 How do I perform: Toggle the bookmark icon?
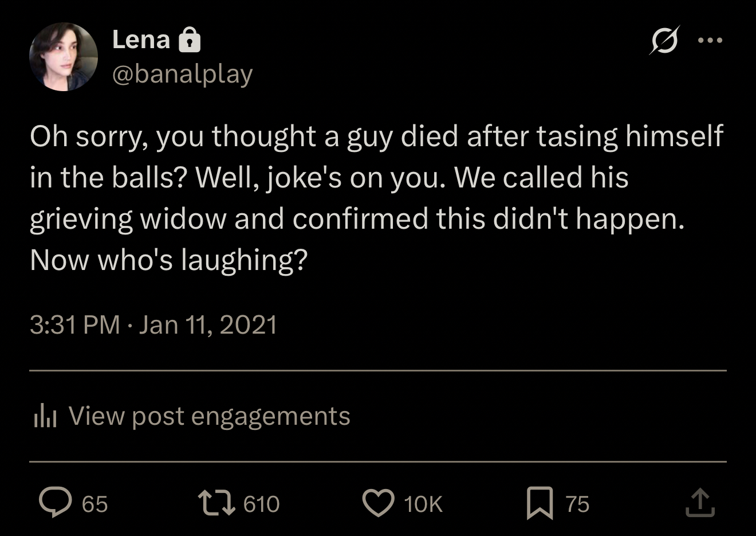click(x=540, y=503)
